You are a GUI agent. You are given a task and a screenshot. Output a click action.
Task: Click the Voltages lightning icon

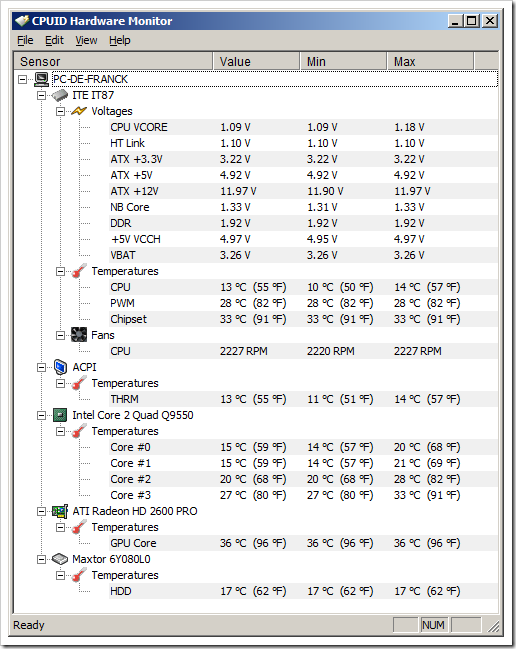(x=79, y=111)
